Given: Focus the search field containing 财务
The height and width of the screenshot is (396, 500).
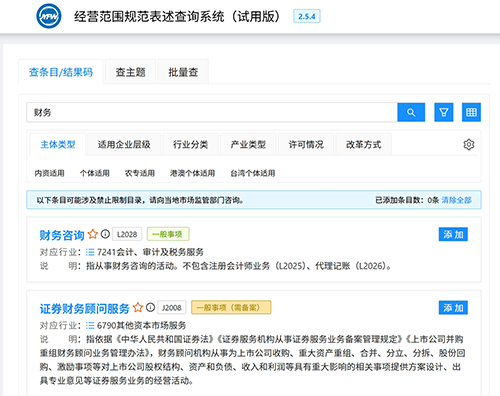Looking at the screenshot, I should click(212, 112).
